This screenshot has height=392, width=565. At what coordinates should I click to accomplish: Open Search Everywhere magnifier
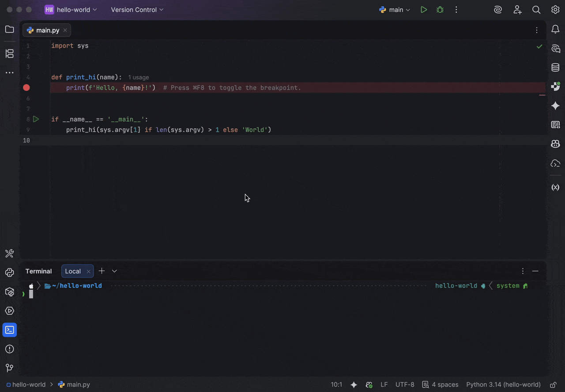(x=536, y=10)
